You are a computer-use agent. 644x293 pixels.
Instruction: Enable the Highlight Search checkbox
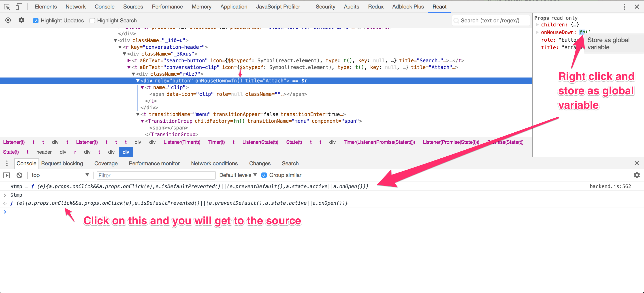click(x=92, y=21)
